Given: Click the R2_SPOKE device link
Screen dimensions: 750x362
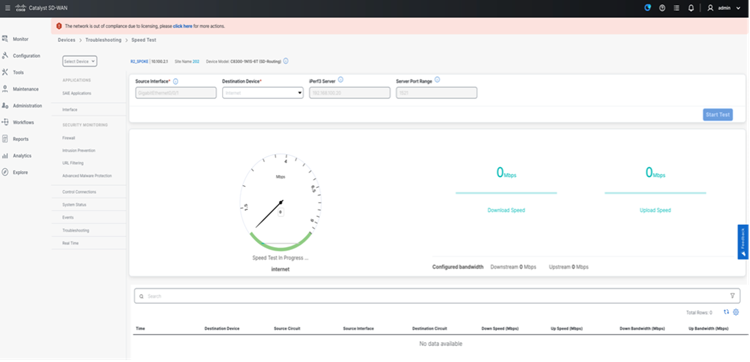Looking at the screenshot, I should pyautogui.click(x=139, y=62).
